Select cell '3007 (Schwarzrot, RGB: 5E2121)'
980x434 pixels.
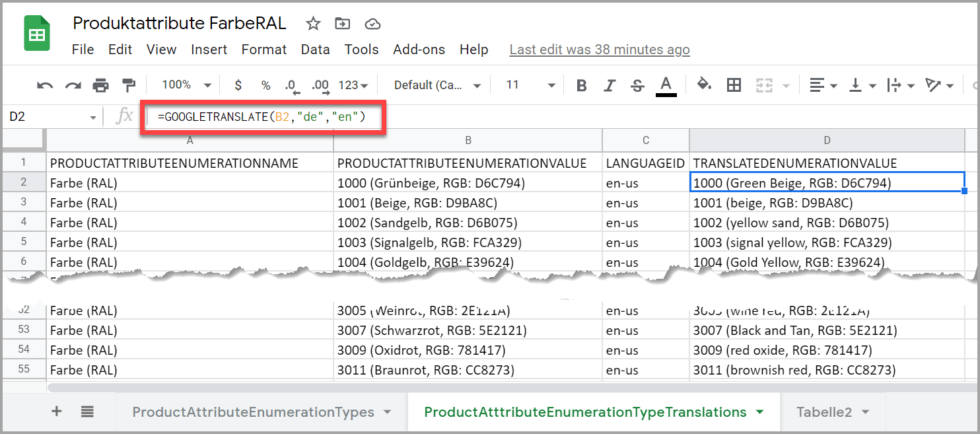click(x=468, y=330)
